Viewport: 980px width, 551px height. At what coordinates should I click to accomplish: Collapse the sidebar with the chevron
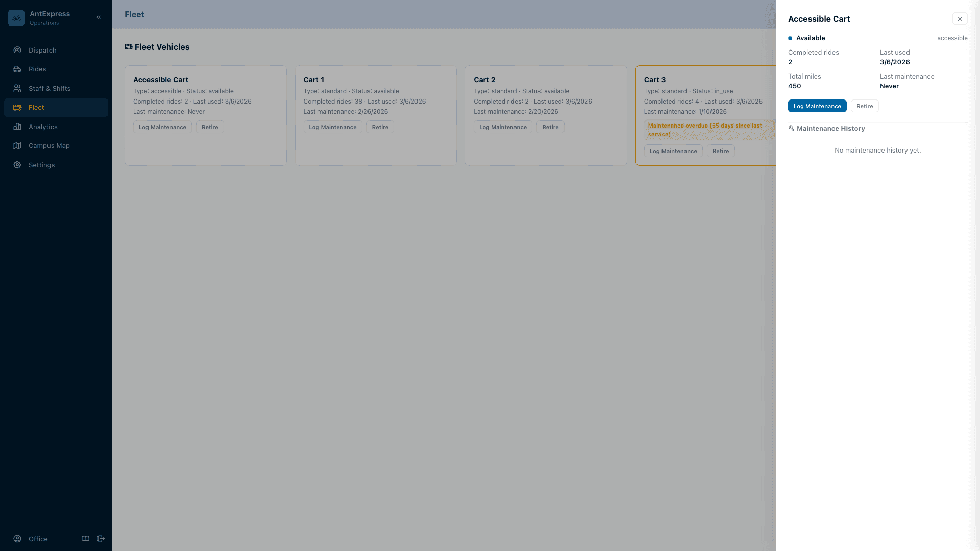coord(99,17)
